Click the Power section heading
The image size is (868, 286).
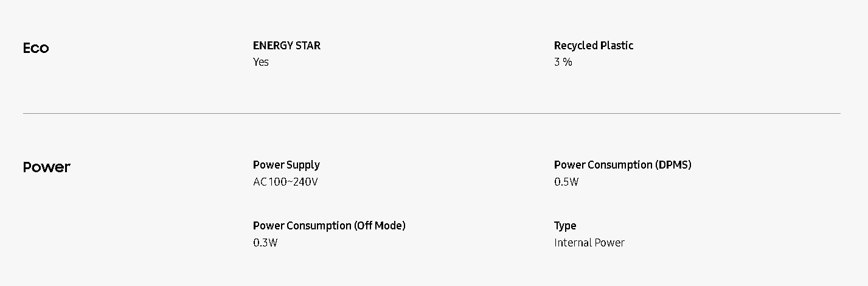pyautogui.click(x=47, y=167)
